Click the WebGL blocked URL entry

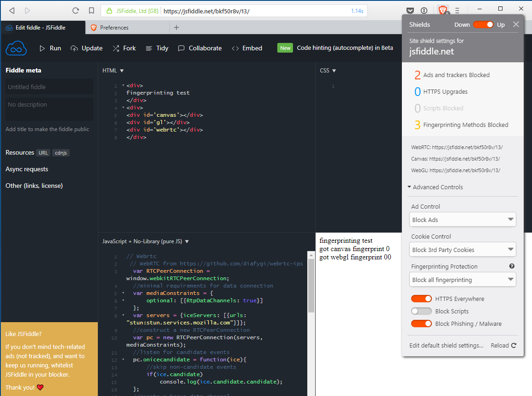coord(456,170)
